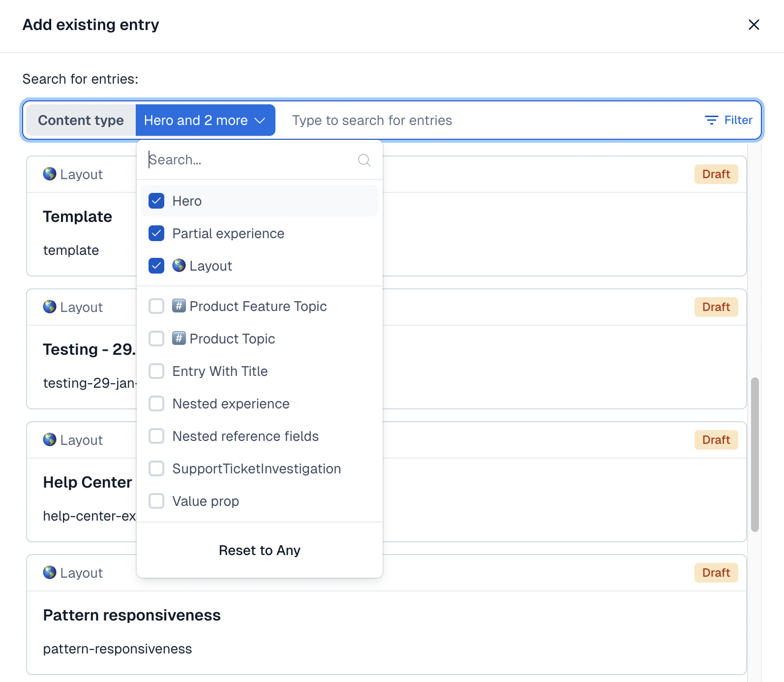The image size is (784, 682).
Task: Click the globe icon on Help Center card
Action: coord(50,439)
